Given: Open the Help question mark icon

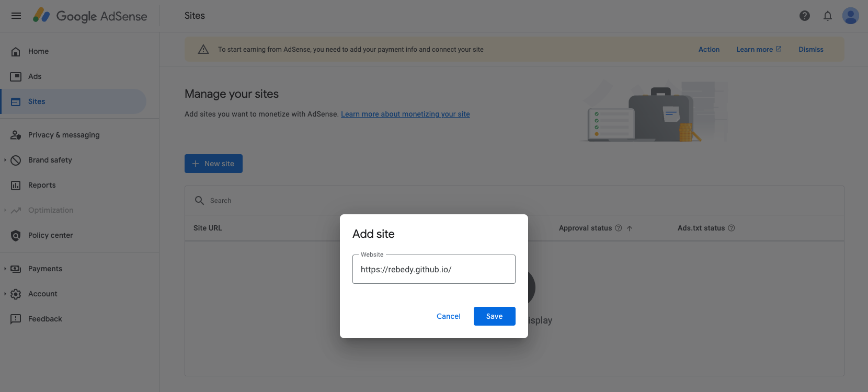Looking at the screenshot, I should (x=805, y=16).
